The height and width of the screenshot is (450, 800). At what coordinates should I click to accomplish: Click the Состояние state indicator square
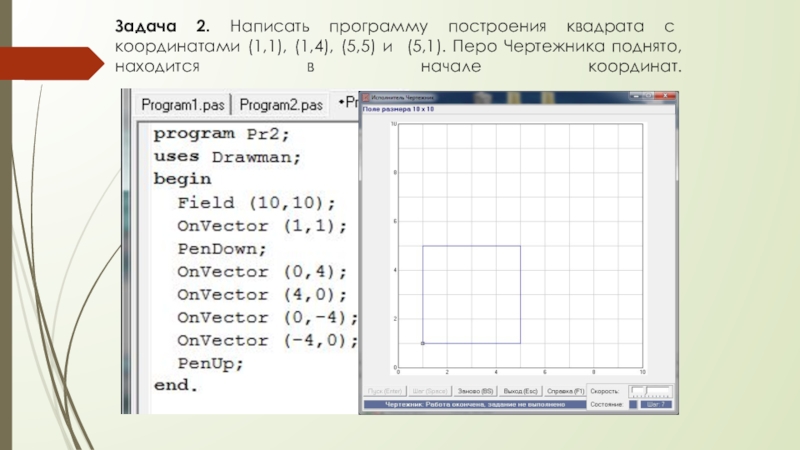(x=633, y=405)
